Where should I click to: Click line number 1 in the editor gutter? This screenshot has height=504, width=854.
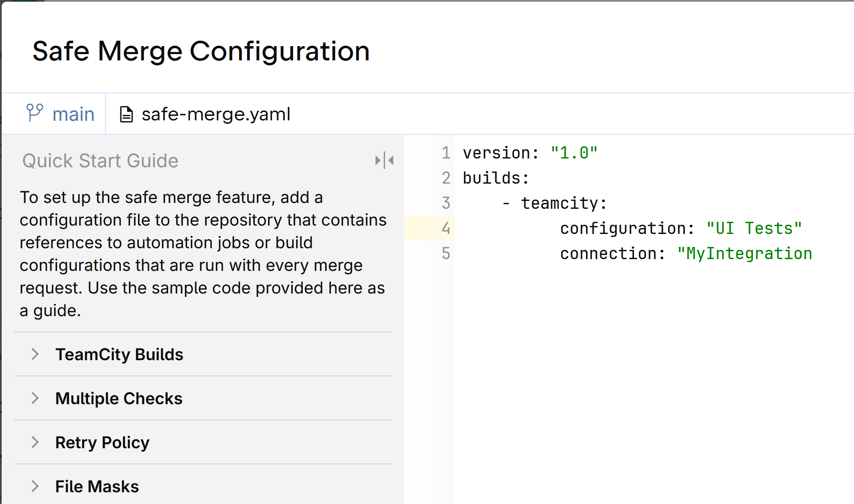pos(445,153)
